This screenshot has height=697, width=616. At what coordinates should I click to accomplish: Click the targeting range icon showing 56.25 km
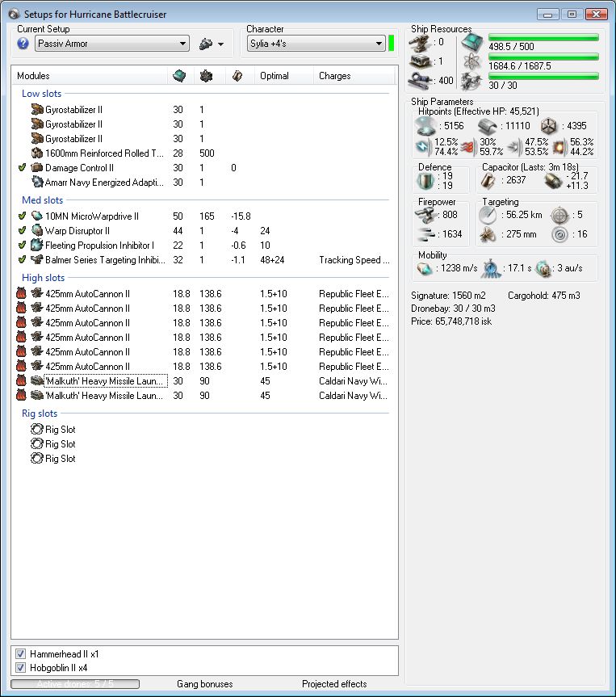tap(488, 215)
